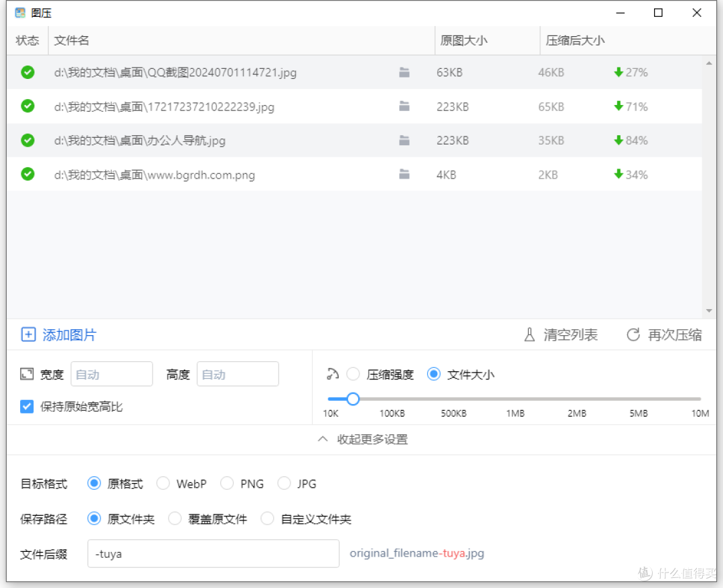The height and width of the screenshot is (588, 723).
Task: Click the 文件名 column header
Action: pyautogui.click(x=72, y=41)
